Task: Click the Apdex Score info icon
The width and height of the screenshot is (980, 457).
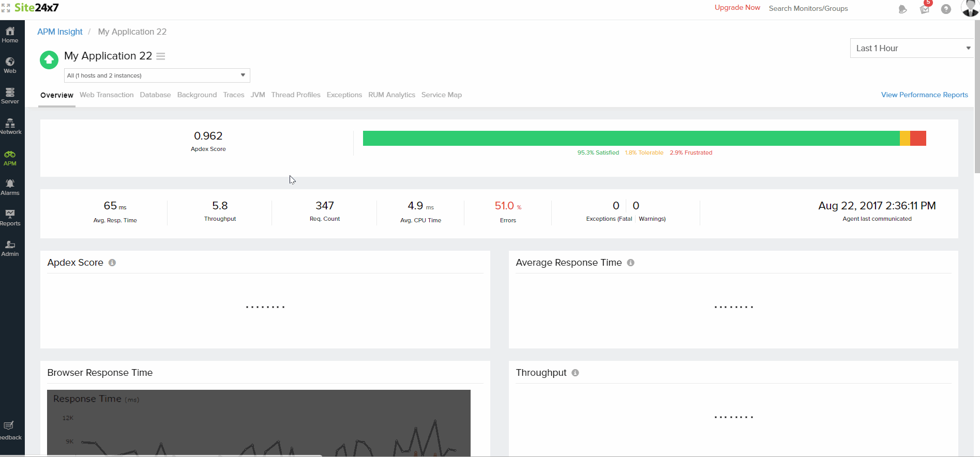Action: click(112, 263)
